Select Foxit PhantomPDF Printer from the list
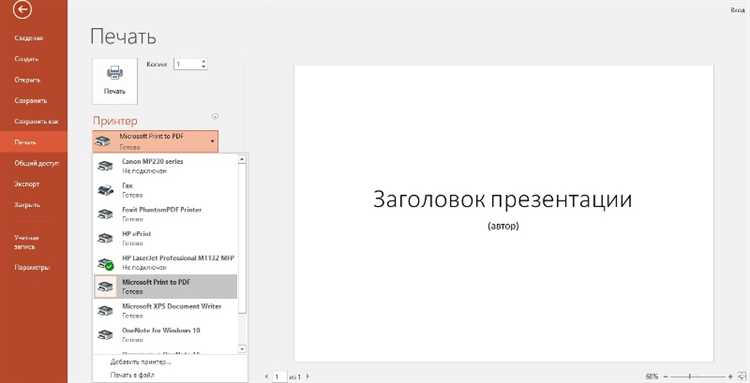The width and height of the screenshot is (750, 383). 165,214
